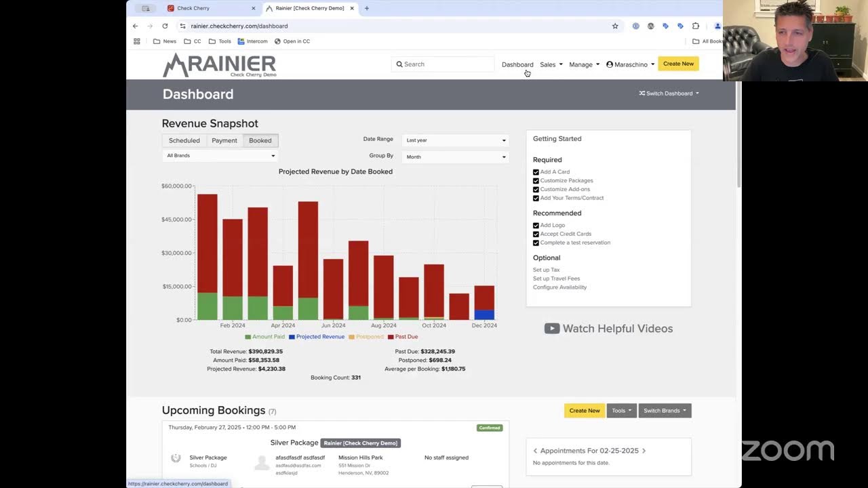Image resolution: width=868 pixels, height=488 pixels.
Task: Open the site info icon beside the URL
Action: (182, 26)
